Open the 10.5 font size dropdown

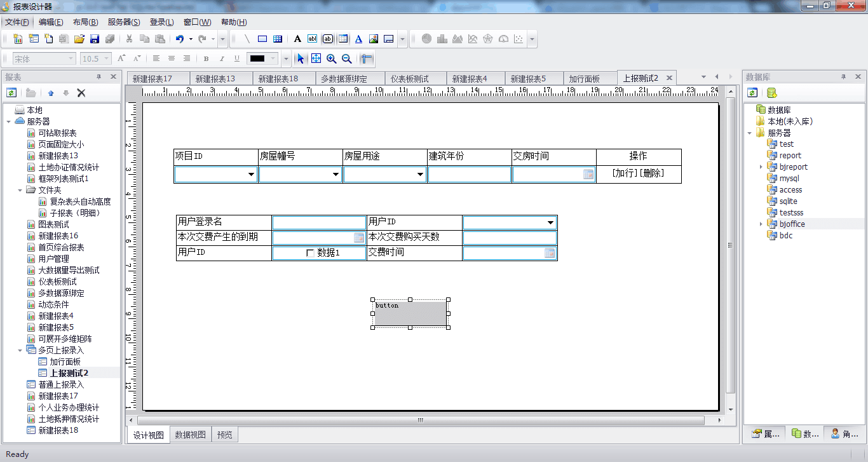tap(107, 58)
